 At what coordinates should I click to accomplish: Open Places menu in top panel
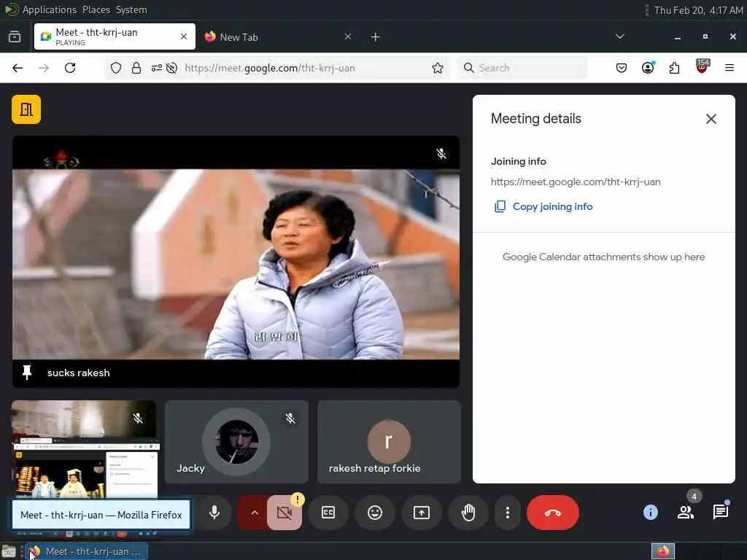coord(96,9)
